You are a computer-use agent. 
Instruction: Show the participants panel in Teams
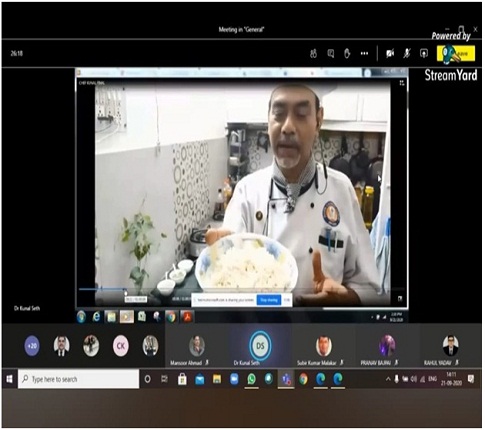pos(313,53)
